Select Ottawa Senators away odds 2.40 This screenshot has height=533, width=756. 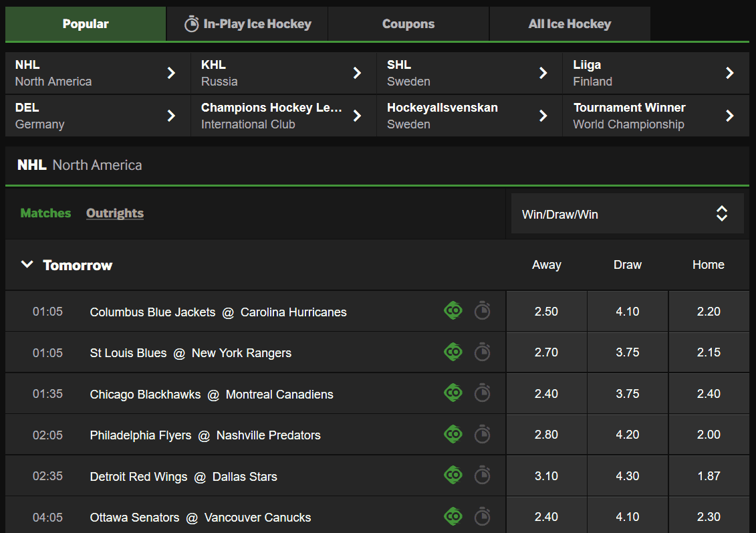546,516
